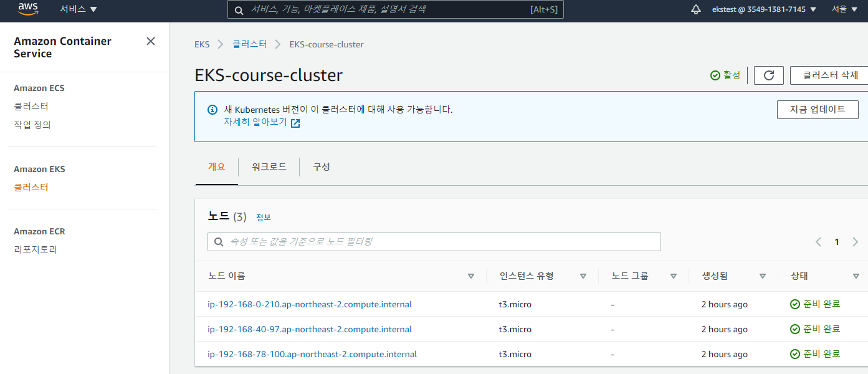Open node ip-192-168-78-100 link
868x374 pixels.
point(312,354)
